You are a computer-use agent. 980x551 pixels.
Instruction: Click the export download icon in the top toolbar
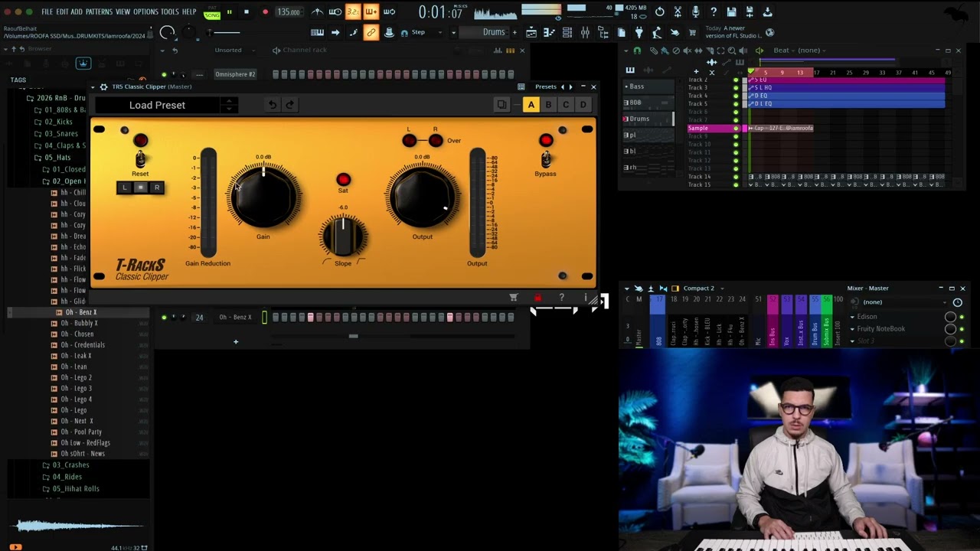pyautogui.click(x=767, y=12)
